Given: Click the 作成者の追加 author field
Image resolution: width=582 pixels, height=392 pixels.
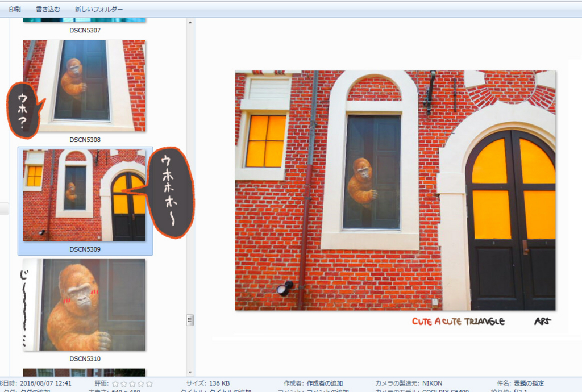Looking at the screenshot, I should [325, 383].
